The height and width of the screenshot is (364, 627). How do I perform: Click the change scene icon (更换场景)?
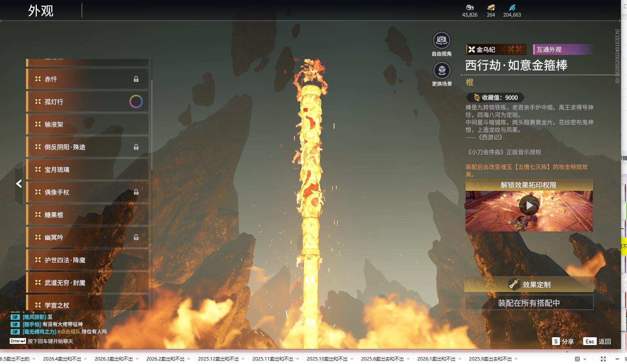click(x=442, y=71)
